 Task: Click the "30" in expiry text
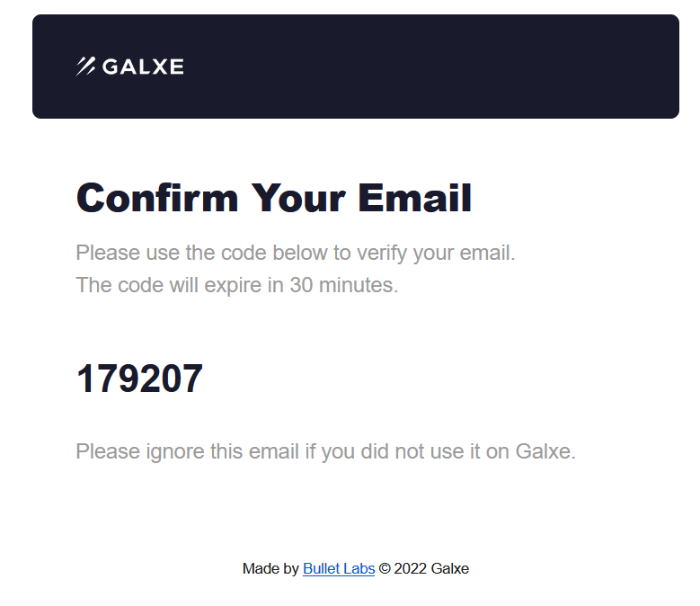[301, 285]
